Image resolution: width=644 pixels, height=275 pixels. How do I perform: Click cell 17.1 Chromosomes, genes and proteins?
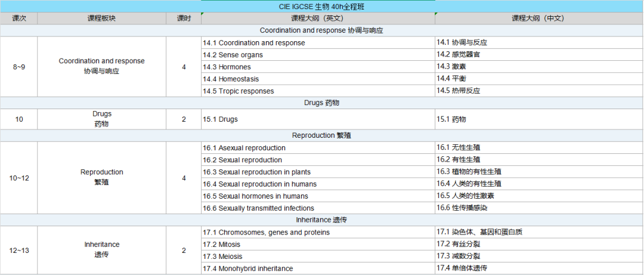(x=318, y=232)
